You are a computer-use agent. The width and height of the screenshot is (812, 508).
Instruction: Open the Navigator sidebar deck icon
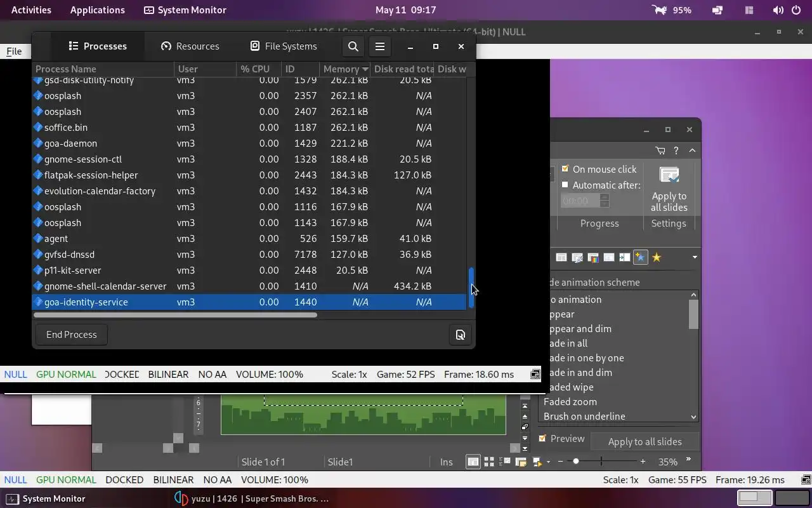(x=609, y=257)
